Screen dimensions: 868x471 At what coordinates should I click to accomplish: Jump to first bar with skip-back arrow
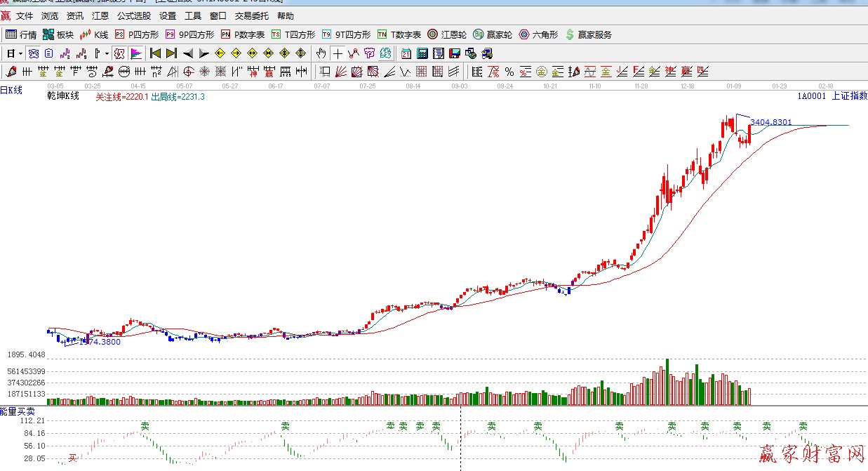point(156,53)
